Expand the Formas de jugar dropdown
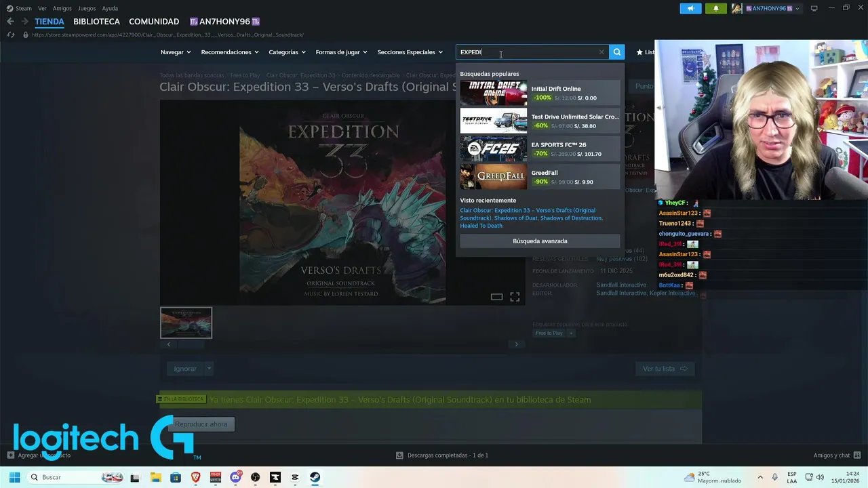 pos(341,52)
